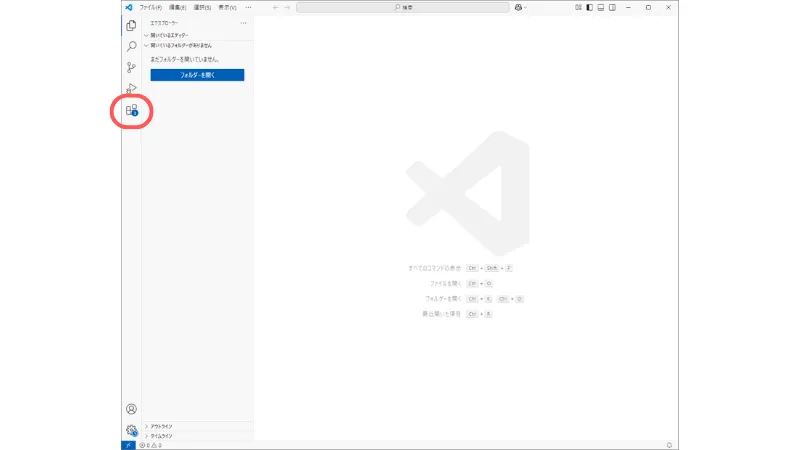800x450 pixels.
Task: Open Source Control view icon
Action: tap(131, 68)
